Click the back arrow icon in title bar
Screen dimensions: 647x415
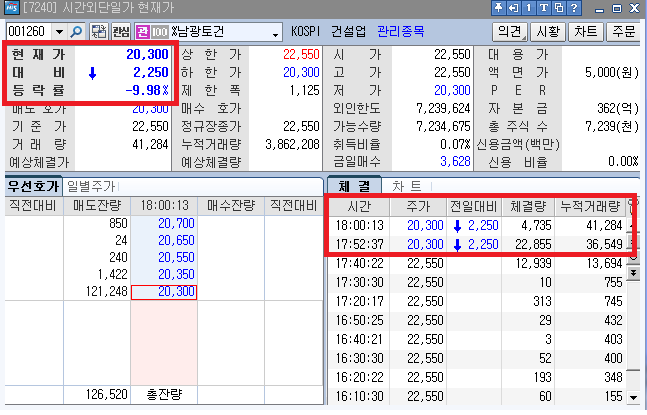click(x=513, y=8)
